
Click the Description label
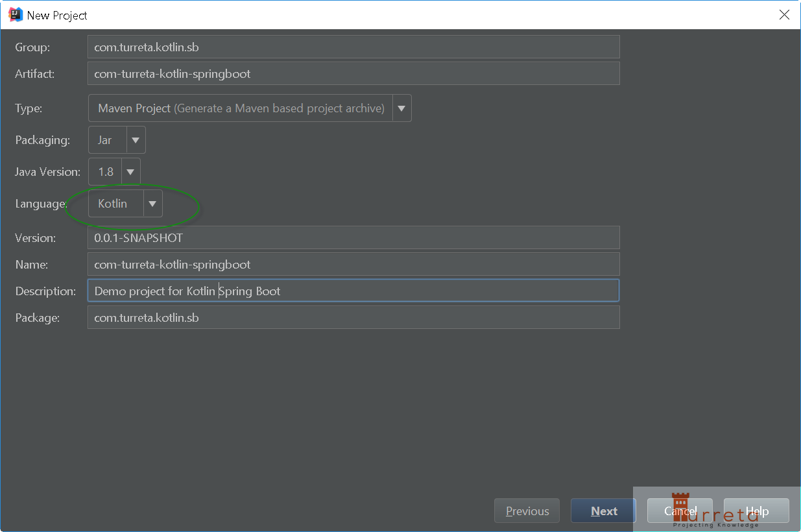45,291
